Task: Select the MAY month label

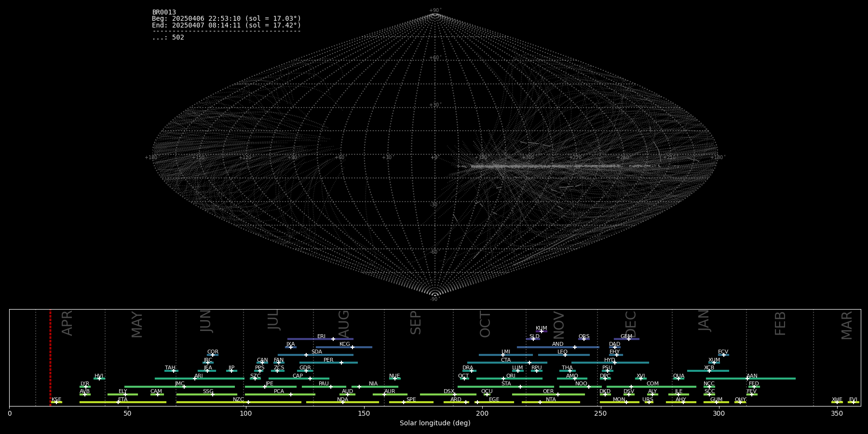Action: (137, 325)
